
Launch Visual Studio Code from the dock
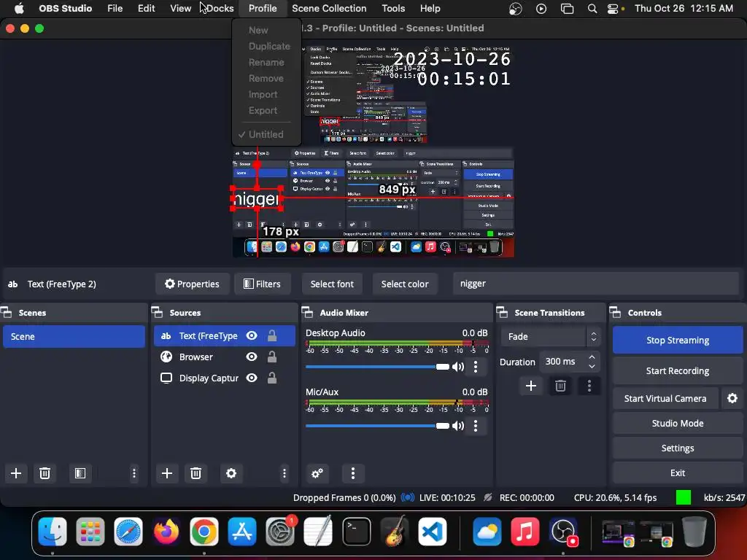pyautogui.click(x=433, y=531)
